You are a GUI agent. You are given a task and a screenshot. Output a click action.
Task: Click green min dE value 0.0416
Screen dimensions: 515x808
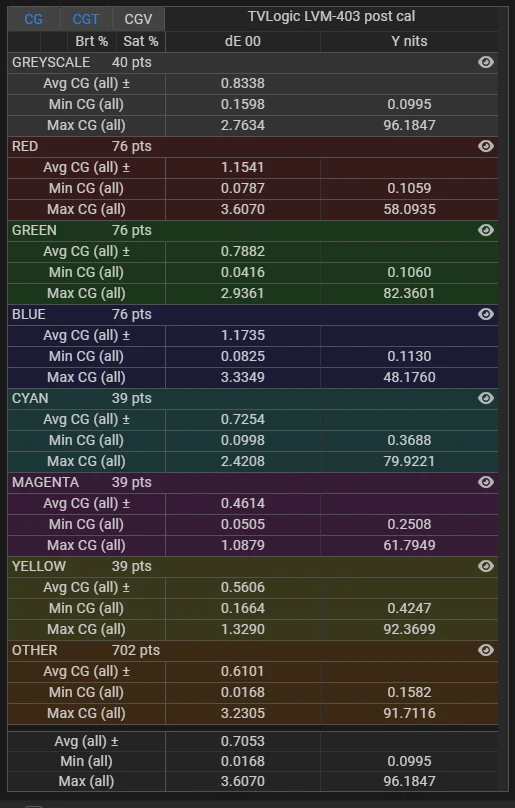pos(243,273)
